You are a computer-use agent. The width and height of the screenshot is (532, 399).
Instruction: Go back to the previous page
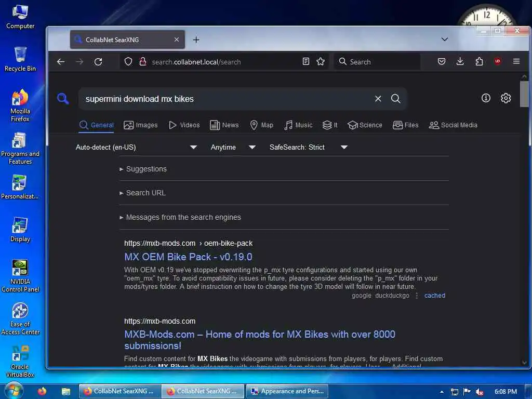pyautogui.click(x=61, y=62)
